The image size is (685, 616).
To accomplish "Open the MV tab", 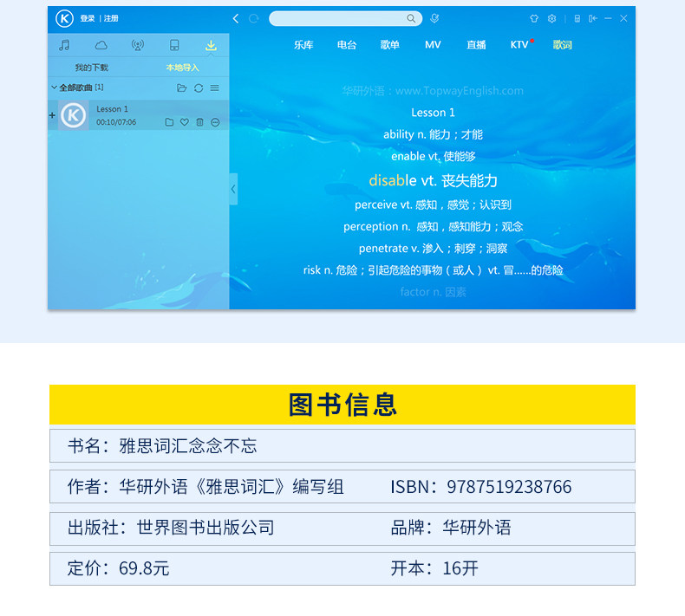I will pyautogui.click(x=433, y=44).
